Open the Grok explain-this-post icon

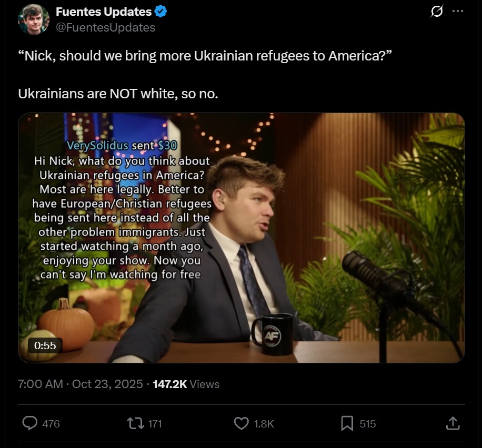point(437,12)
